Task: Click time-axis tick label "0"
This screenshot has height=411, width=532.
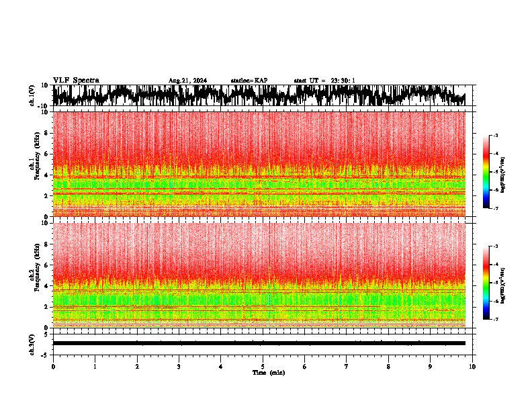Action: pos(53,367)
